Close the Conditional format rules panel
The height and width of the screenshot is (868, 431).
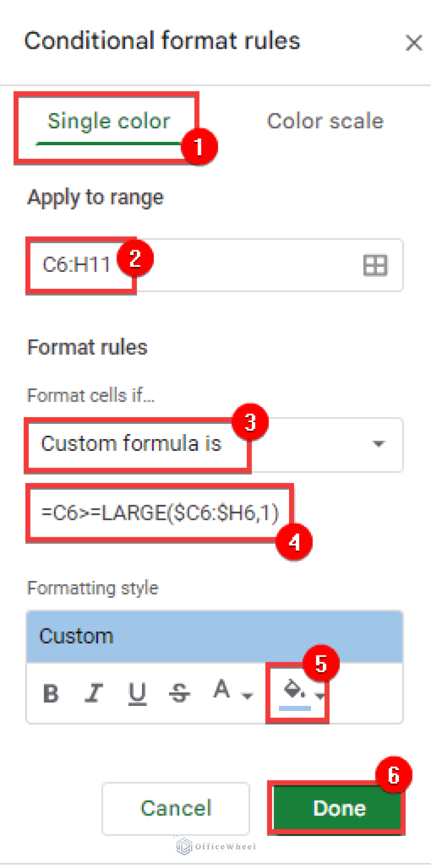click(x=414, y=43)
